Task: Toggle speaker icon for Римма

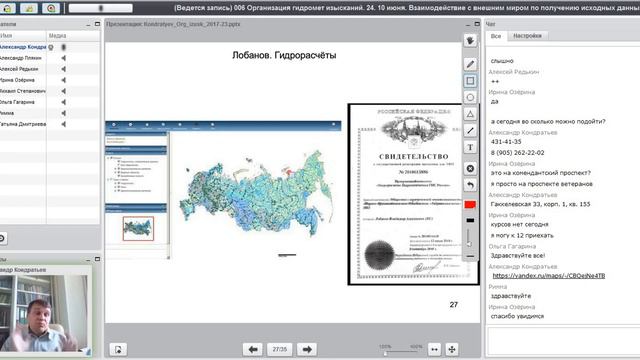Action: click(x=64, y=113)
